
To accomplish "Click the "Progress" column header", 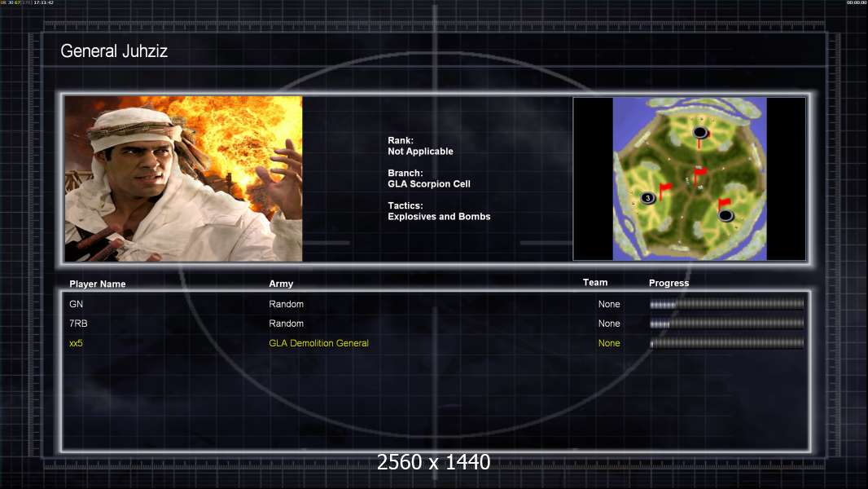I will tap(669, 283).
